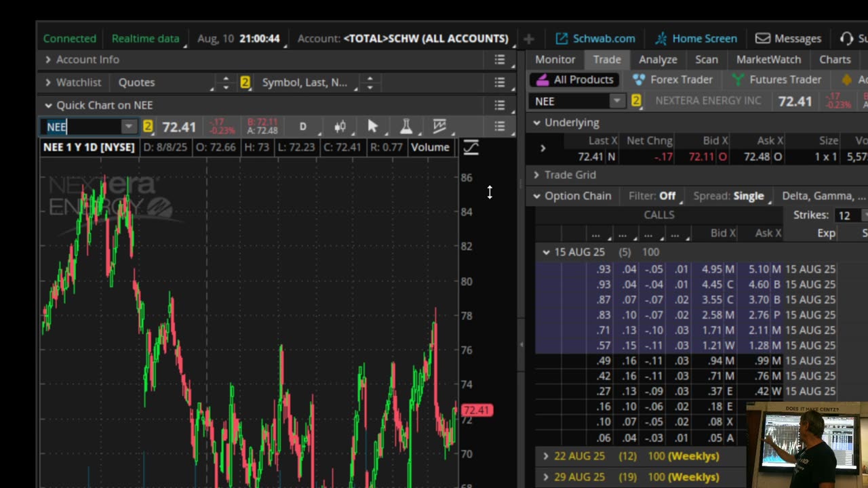Switch to the Trade tab
Viewport: 868px width, 488px height.
pyautogui.click(x=607, y=60)
